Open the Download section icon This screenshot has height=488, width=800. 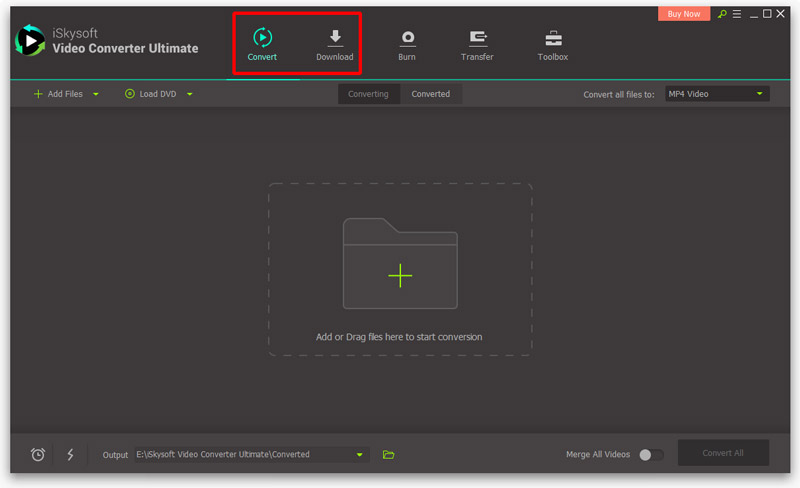click(x=335, y=39)
